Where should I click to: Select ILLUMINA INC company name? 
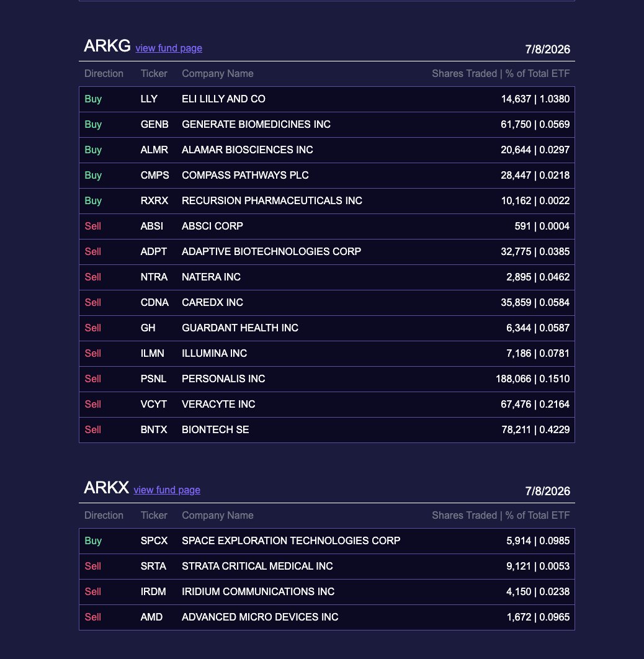(x=214, y=354)
